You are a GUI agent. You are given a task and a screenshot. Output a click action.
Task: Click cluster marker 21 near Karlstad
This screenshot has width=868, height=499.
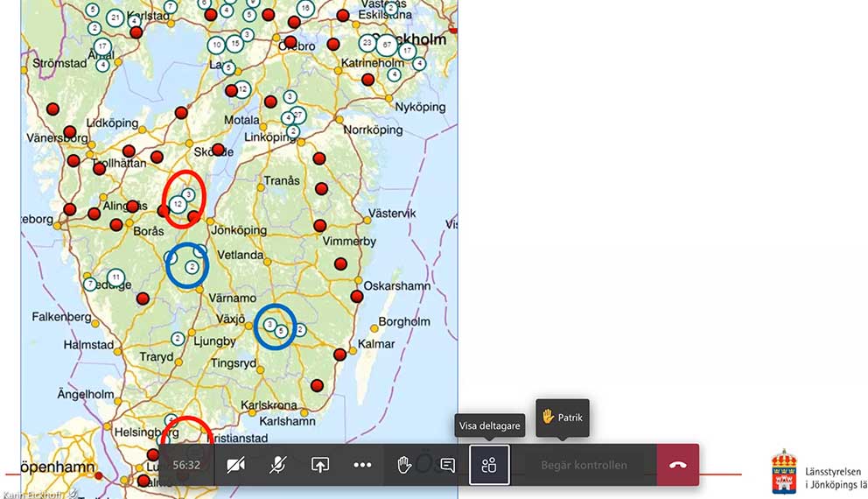pyautogui.click(x=115, y=18)
